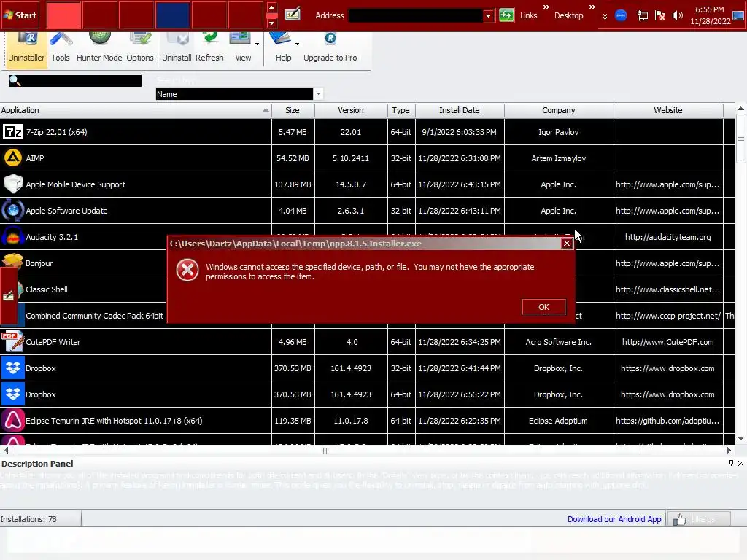Click the audacityteam.org website cell
The image size is (747, 560).
click(668, 237)
